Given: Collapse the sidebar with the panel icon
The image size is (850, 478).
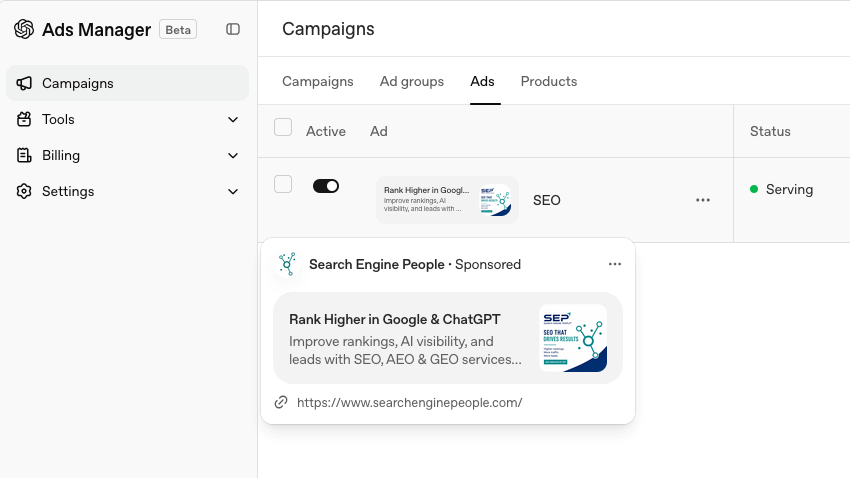Looking at the screenshot, I should click(233, 29).
